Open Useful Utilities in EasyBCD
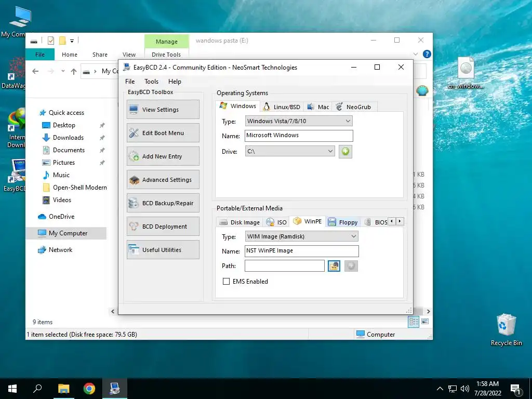The image size is (532, 399). click(x=163, y=250)
